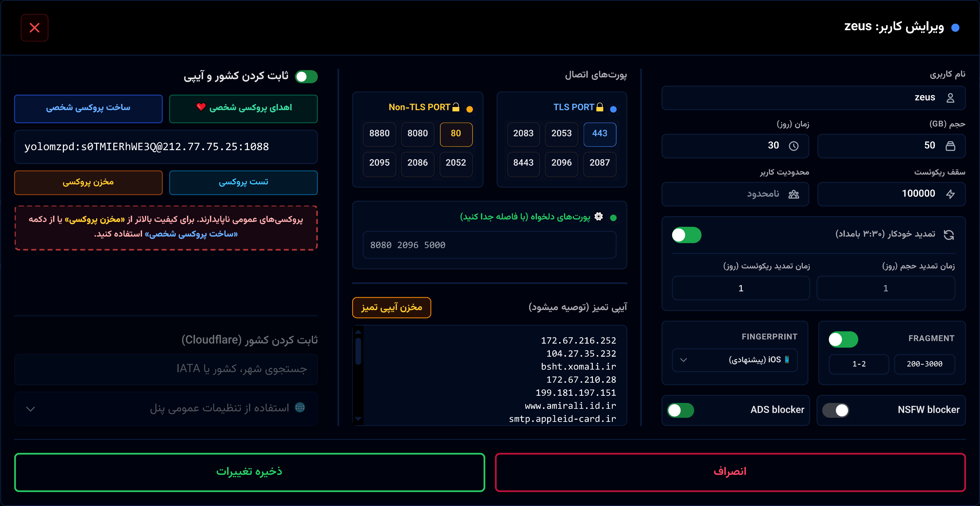Click the user icon in username field

(x=950, y=98)
